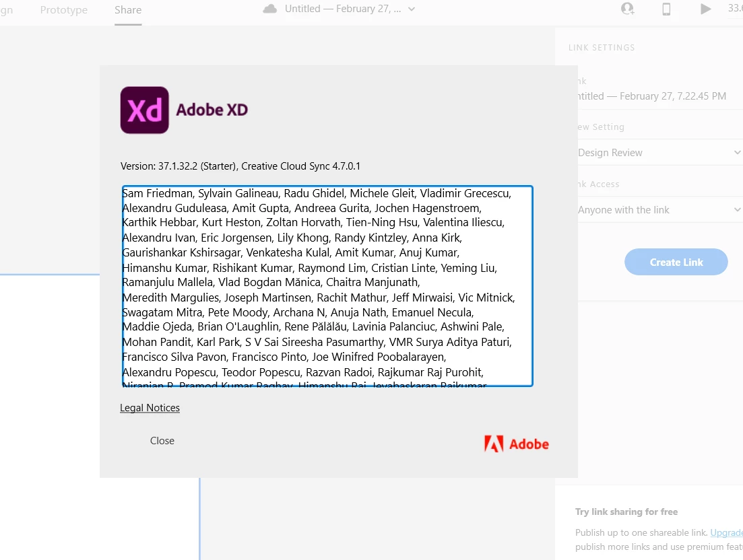743x560 pixels.
Task: Click the name Meredith Margulies in credits
Action: coord(171,297)
